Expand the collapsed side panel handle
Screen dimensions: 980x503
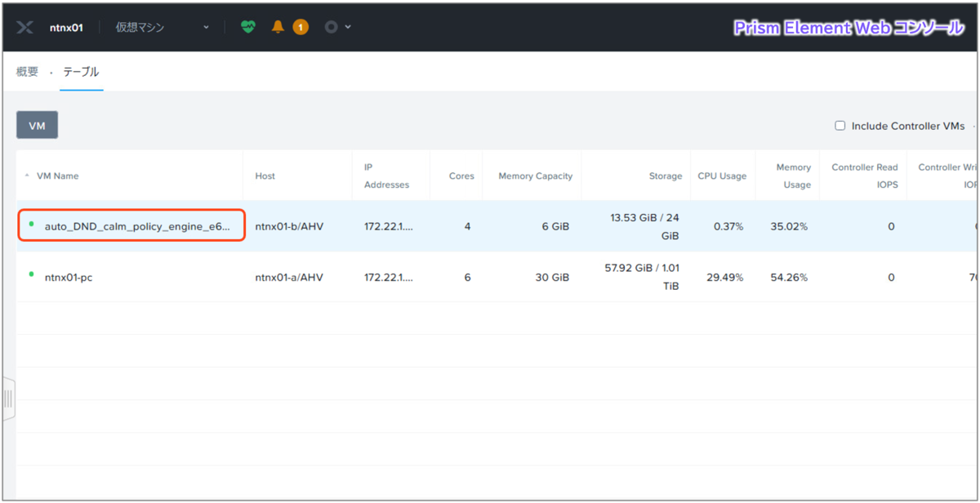(x=8, y=399)
